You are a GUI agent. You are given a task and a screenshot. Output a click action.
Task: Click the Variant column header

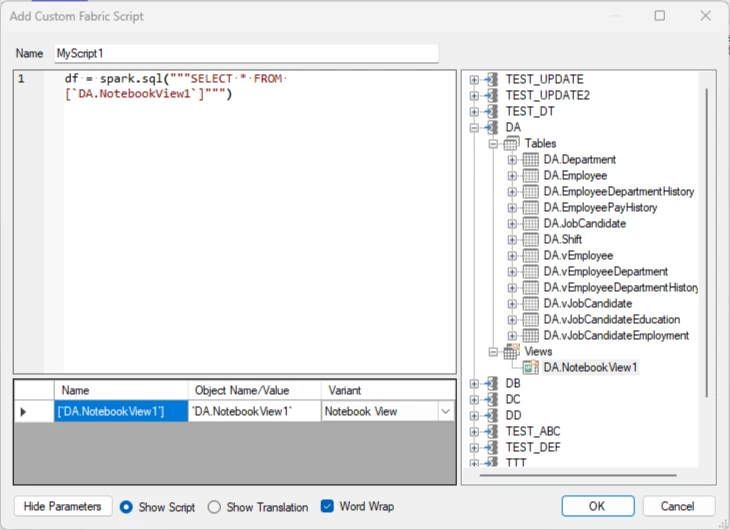click(387, 390)
